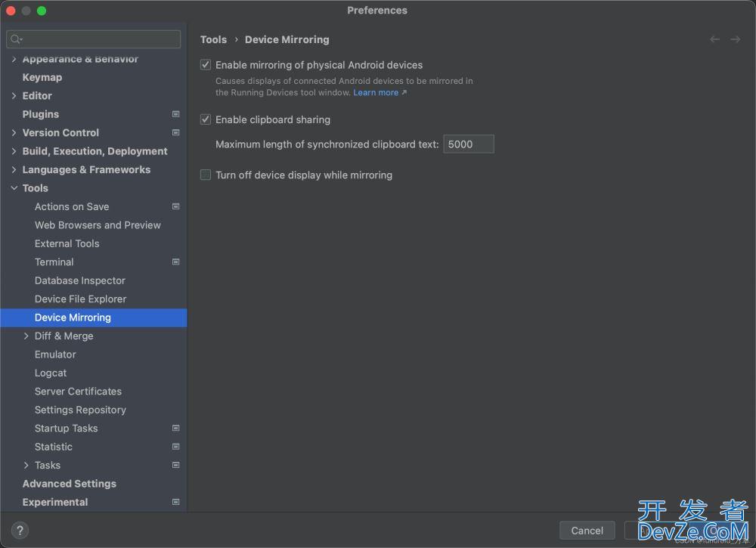Disable mirroring of physical Android devices

[x=206, y=64]
